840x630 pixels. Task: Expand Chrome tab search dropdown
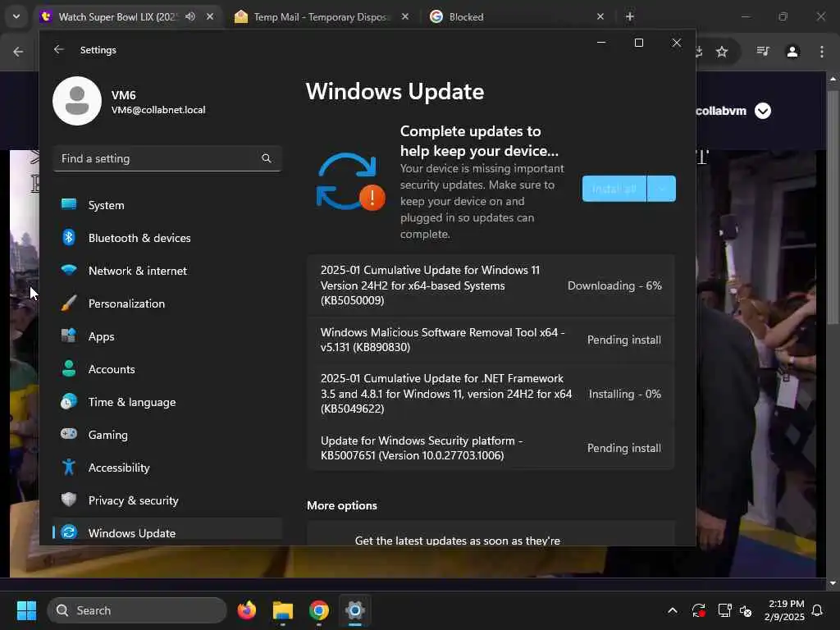click(x=16, y=16)
